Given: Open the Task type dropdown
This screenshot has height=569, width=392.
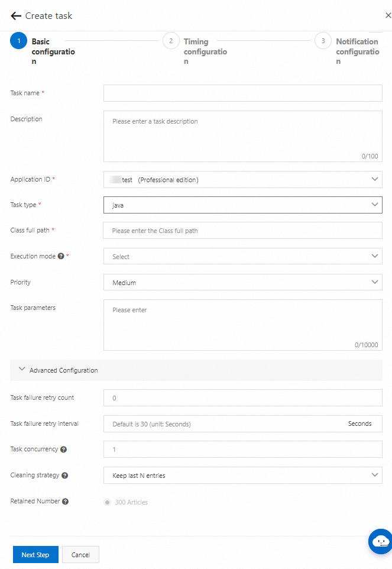Looking at the screenshot, I should tap(242, 205).
